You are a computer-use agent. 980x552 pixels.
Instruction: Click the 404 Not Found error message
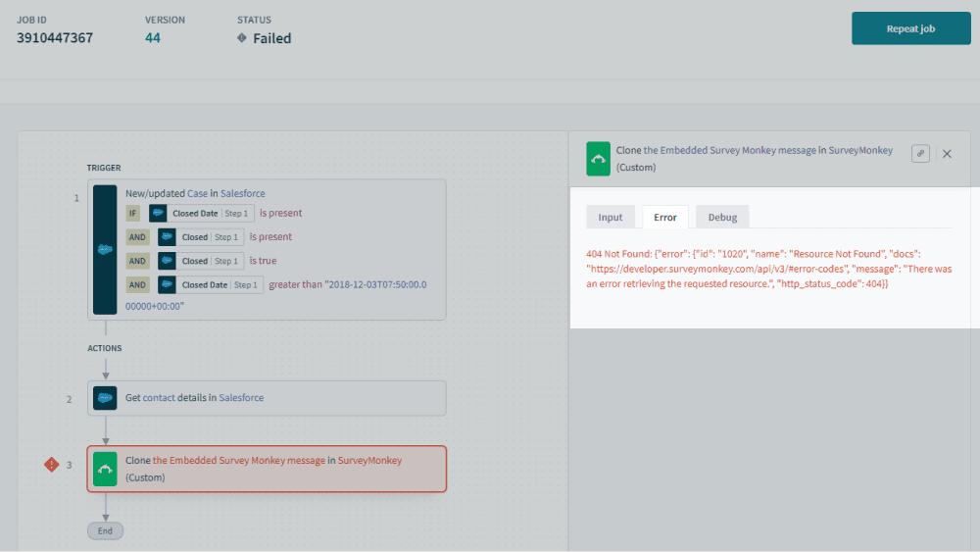[768, 269]
